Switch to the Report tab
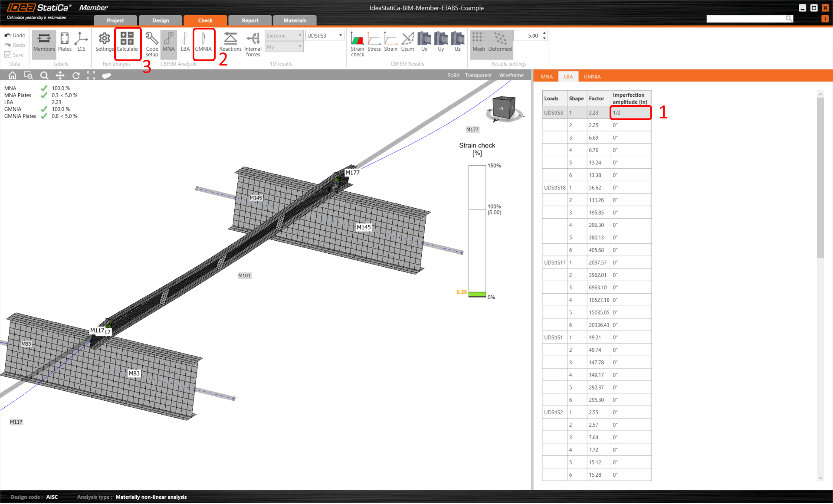The width and height of the screenshot is (833, 504). click(250, 20)
